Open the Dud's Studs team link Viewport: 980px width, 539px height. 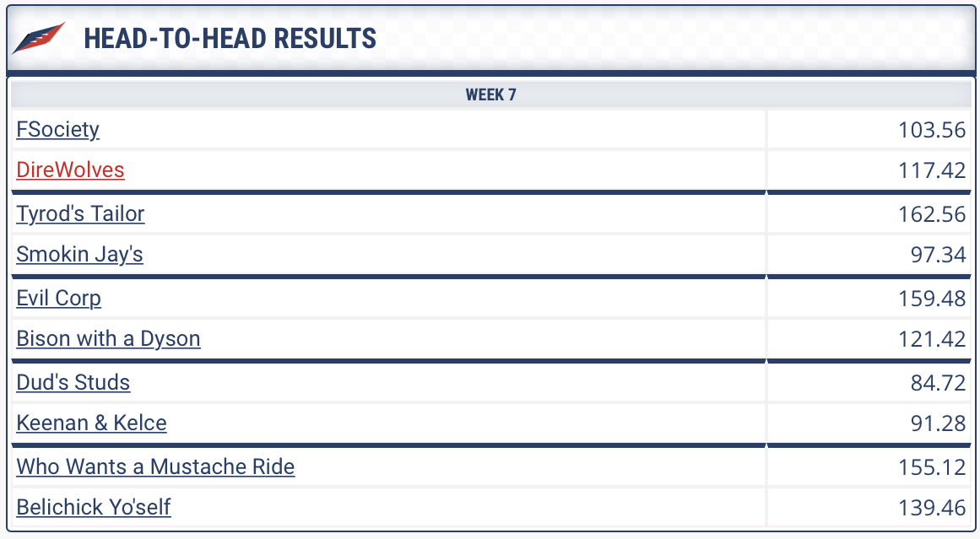pos(73,382)
